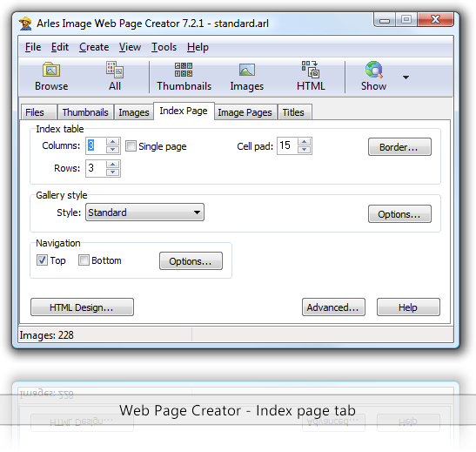Minimize the Arles window
The height and width of the screenshot is (452, 476).
tap(385, 20)
